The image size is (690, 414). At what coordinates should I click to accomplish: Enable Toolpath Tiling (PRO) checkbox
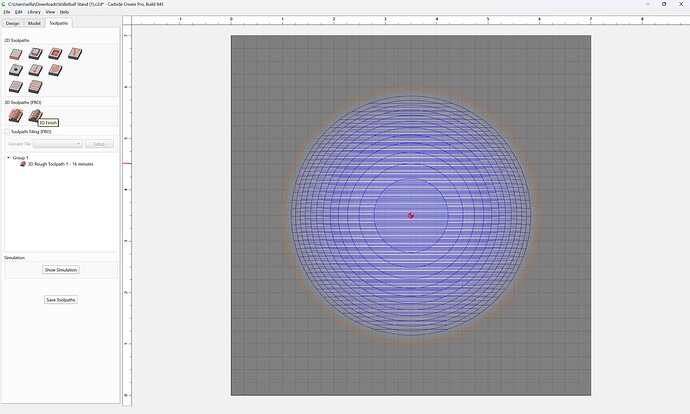tap(7, 132)
